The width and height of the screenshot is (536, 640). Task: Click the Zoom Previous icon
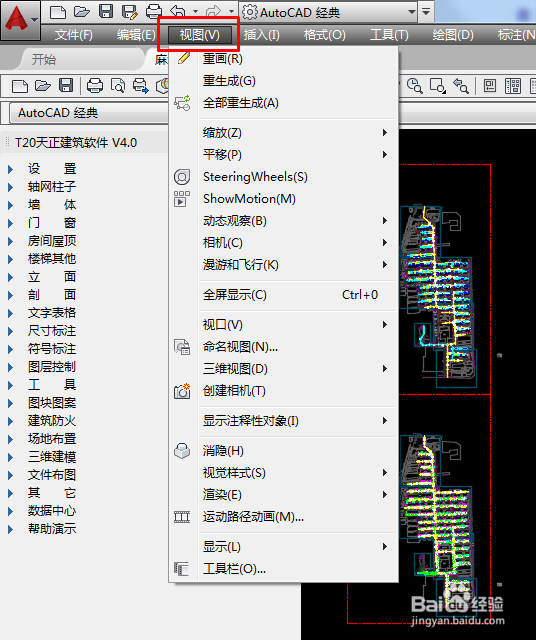pyautogui.click(x=461, y=86)
